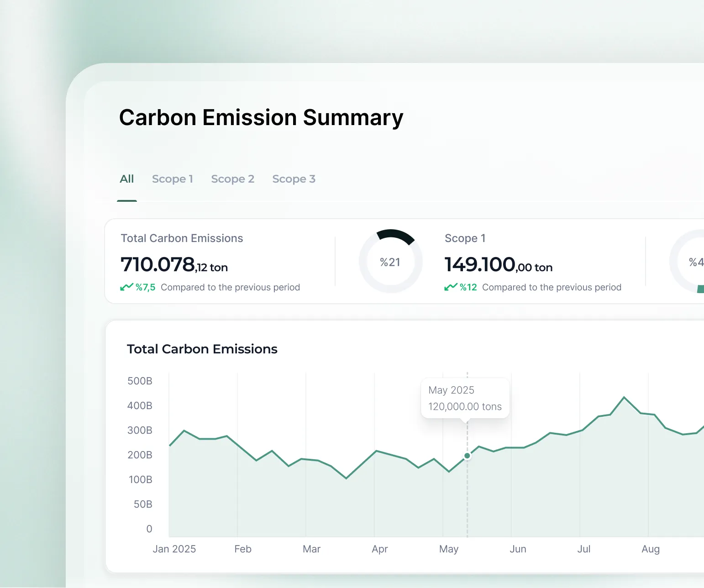The width and height of the screenshot is (704, 588).
Task: Select Jan 2025 on the chart axis
Action: 174,549
